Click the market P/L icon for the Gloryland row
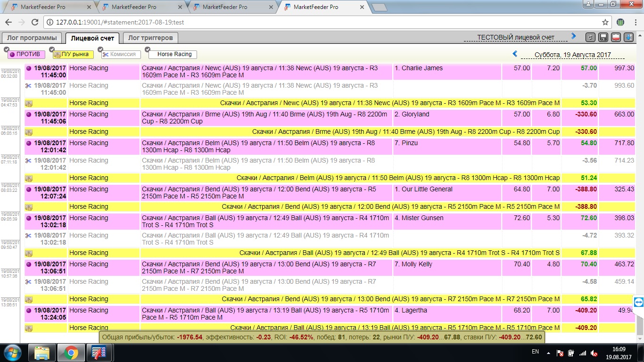Image resolution: width=644 pixels, height=362 pixels. tap(29, 132)
